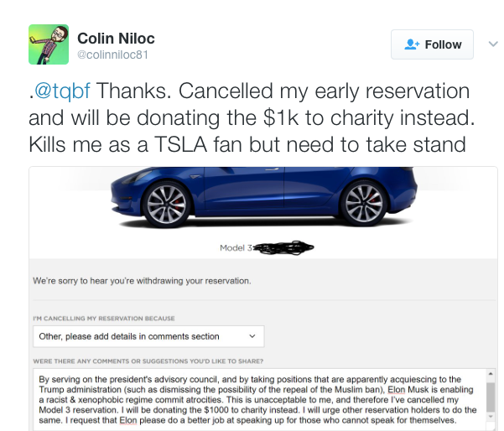
Task: Click the comments scrollbar down arrow
Action: [491, 416]
